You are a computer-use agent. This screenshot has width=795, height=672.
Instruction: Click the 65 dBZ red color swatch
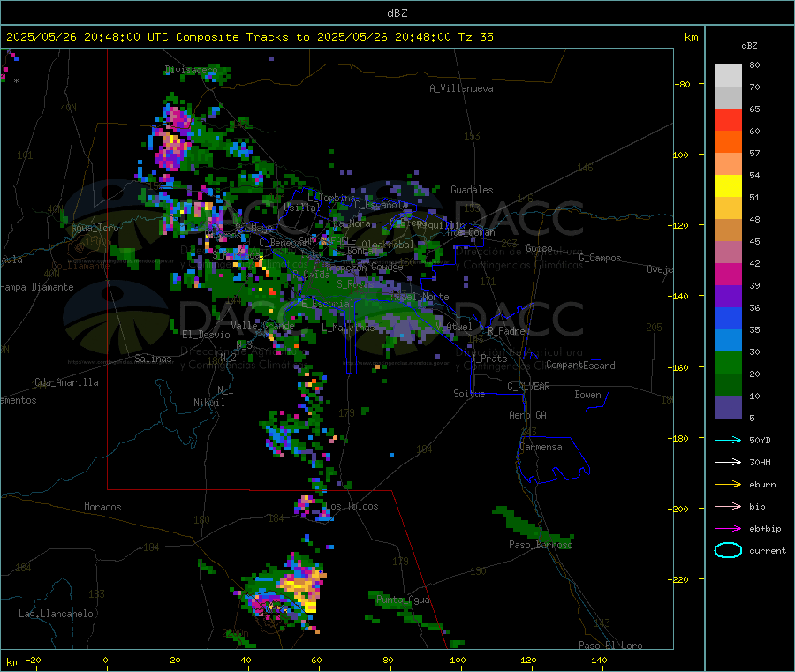[728, 119]
